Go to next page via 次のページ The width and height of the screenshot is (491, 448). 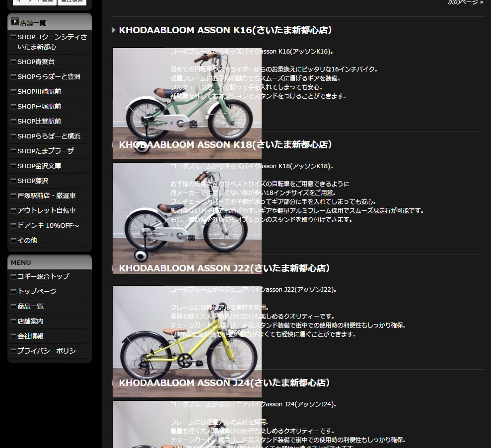pyautogui.click(x=466, y=2)
